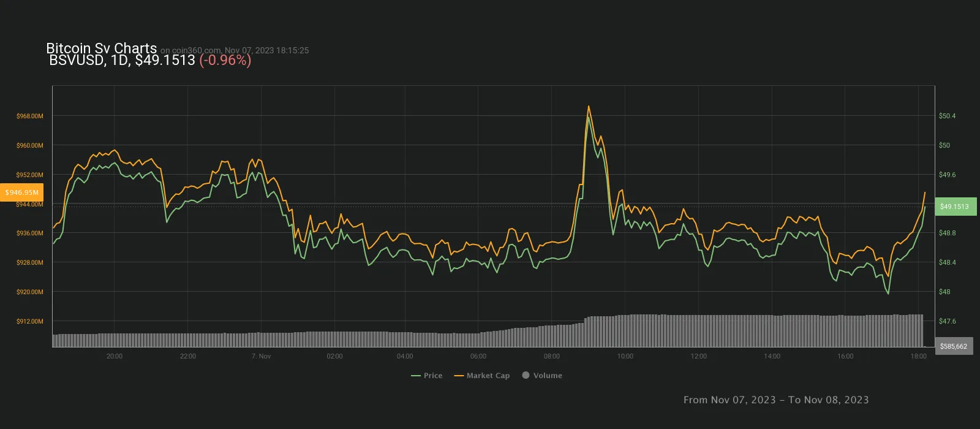Click the gray Volume circle icon
980x429 pixels.
pos(526,375)
